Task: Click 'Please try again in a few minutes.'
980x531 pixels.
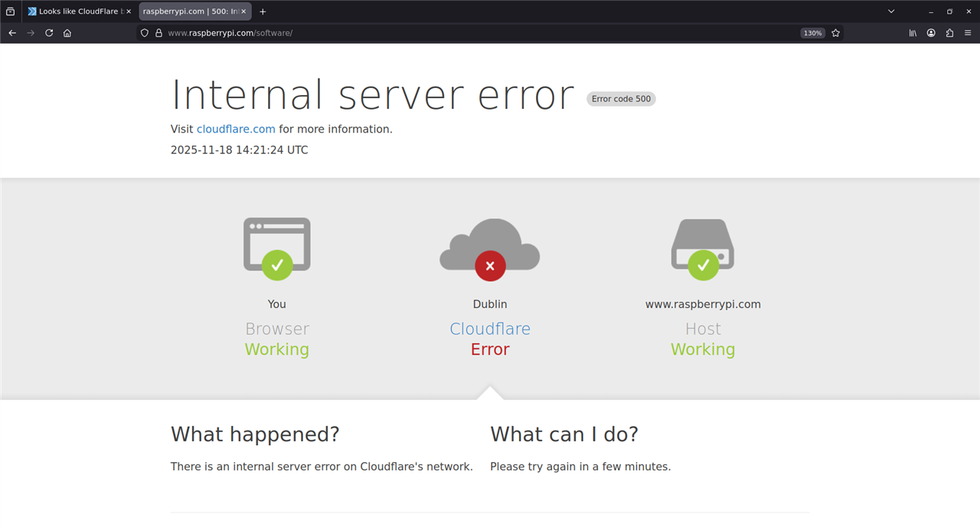Action: coord(580,467)
